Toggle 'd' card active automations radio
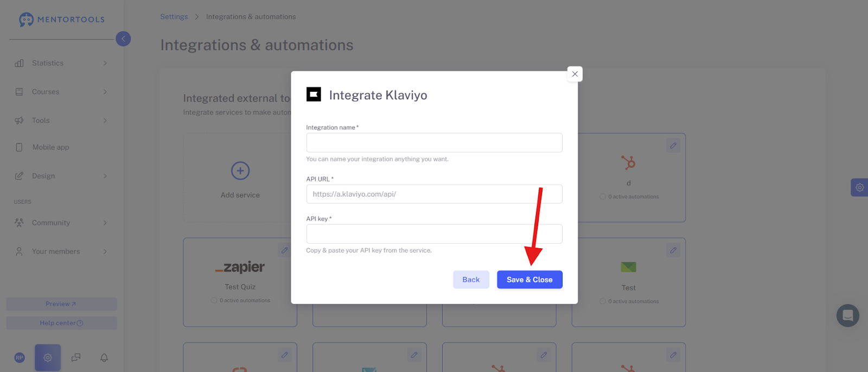868x372 pixels. coord(603,197)
